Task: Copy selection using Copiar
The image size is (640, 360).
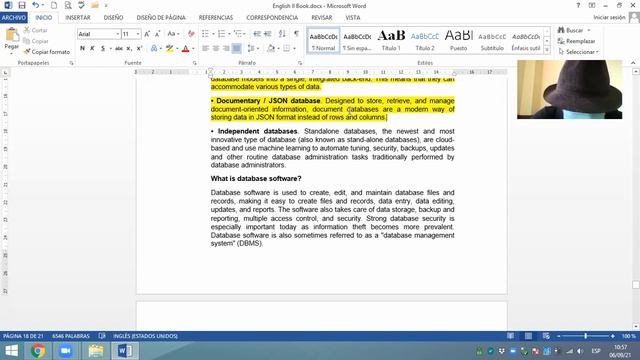Action: 36,41
